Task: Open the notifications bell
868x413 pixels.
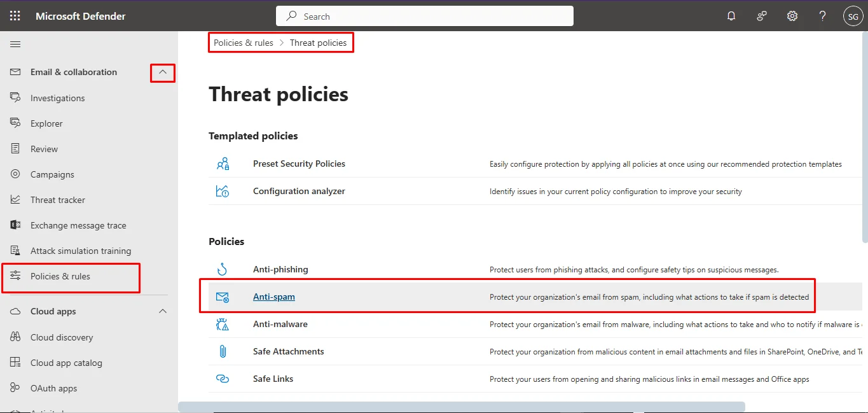Action: (731, 16)
